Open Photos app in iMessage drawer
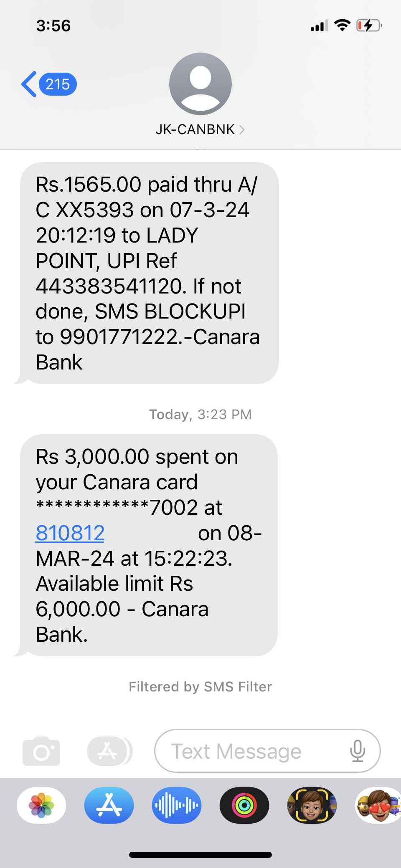Viewport: 401px width, 868px height. 41,805
